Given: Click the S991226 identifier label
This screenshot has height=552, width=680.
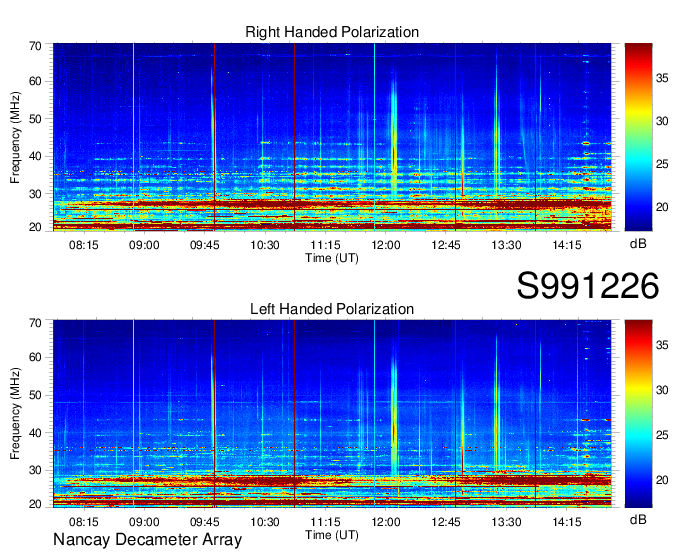Looking at the screenshot, I should point(588,286).
